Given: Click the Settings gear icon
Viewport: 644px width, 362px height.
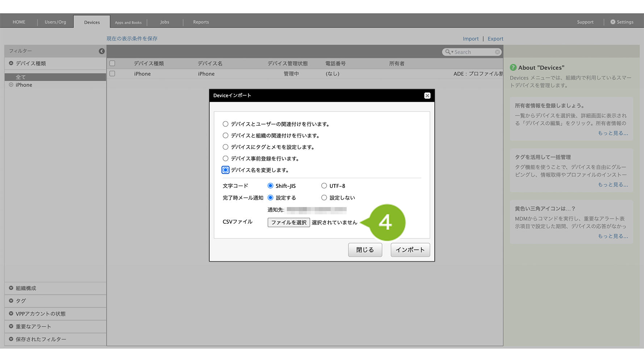Looking at the screenshot, I should 612,22.
